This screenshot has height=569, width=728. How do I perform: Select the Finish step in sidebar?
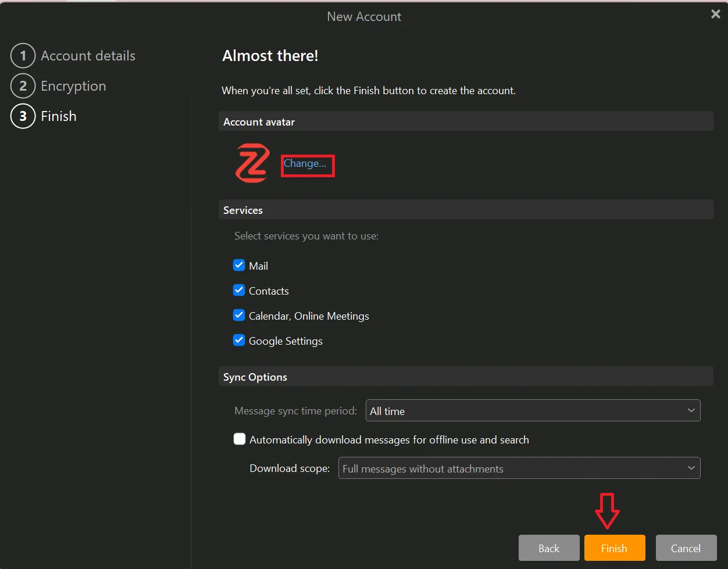(x=59, y=116)
